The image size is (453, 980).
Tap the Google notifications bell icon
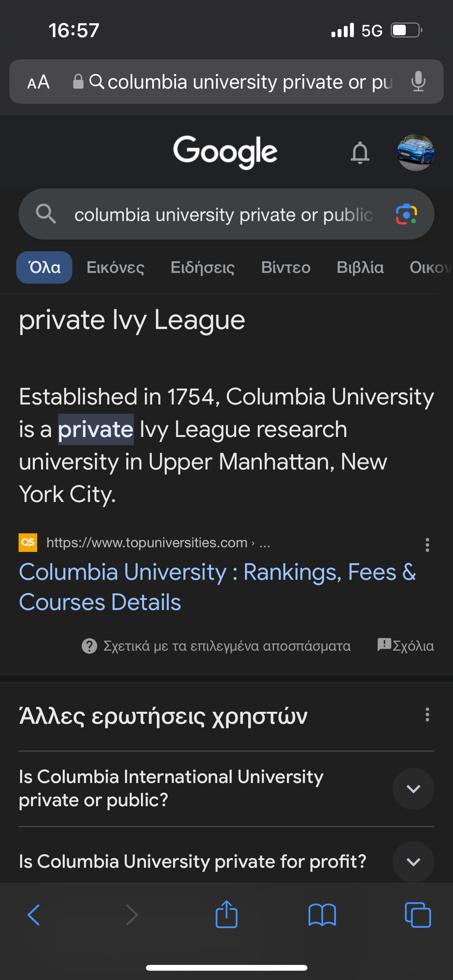point(360,152)
